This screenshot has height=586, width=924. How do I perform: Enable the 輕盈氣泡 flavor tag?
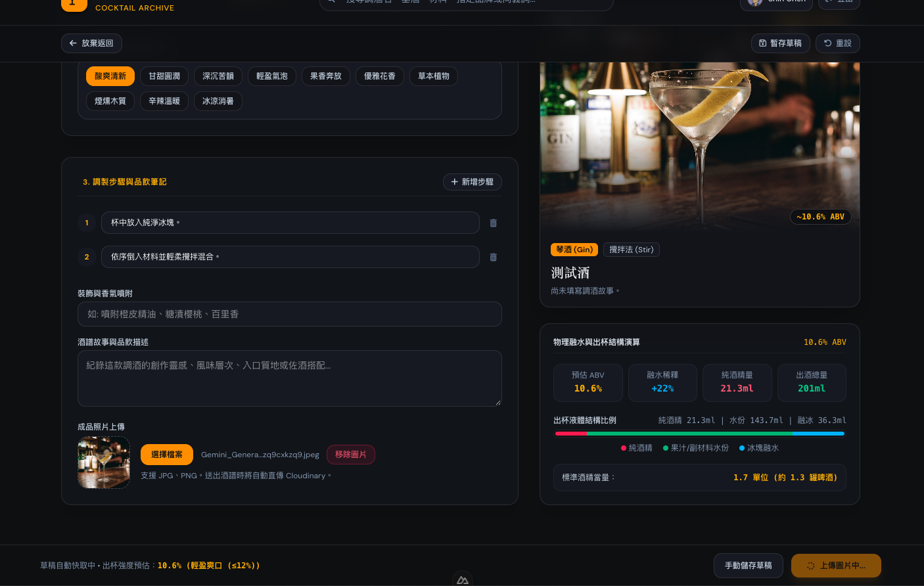click(272, 76)
